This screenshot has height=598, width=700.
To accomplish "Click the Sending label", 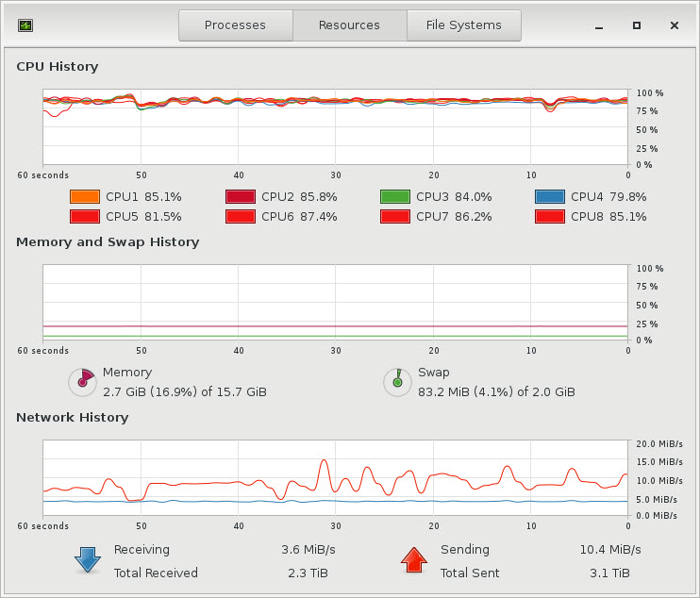I will pyautogui.click(x=465, y=549).
